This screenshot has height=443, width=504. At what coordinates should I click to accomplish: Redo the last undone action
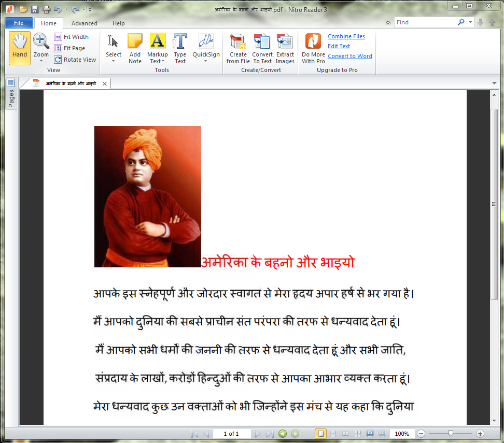[x=76, y=10]
